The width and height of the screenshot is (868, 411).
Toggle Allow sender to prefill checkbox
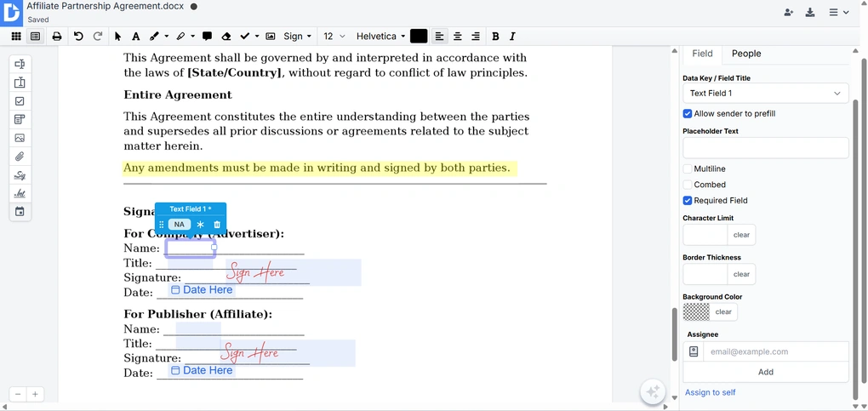pos(688,113)
